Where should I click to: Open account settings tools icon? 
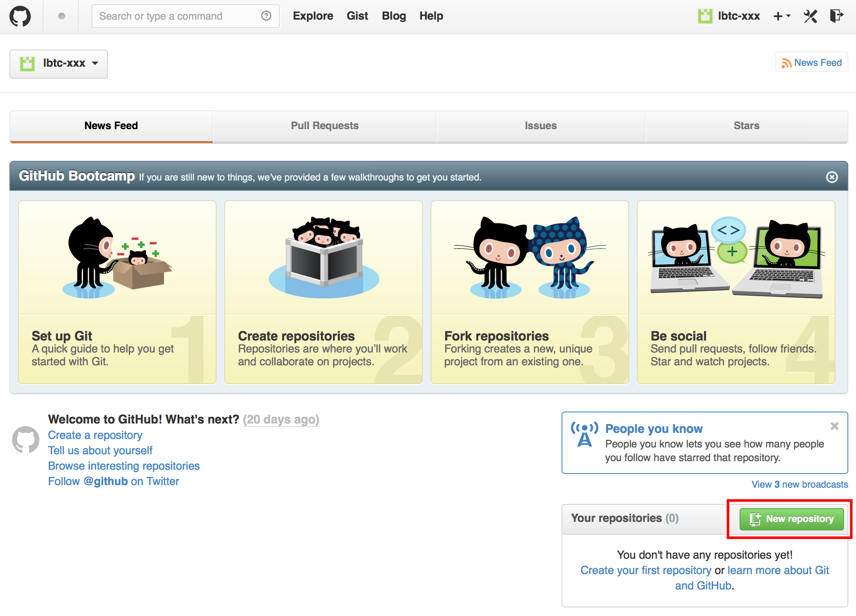[810, 16]
